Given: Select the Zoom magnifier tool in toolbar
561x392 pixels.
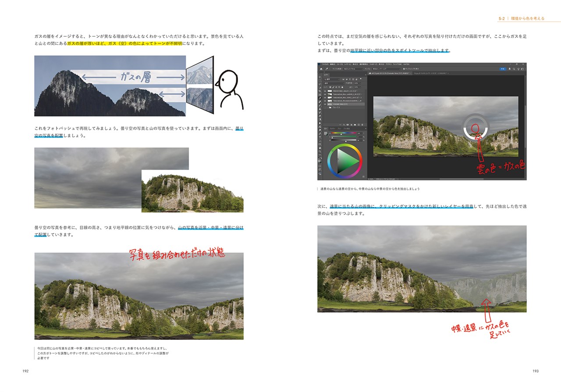Looking at the screenshot, I should pos(320,151).
